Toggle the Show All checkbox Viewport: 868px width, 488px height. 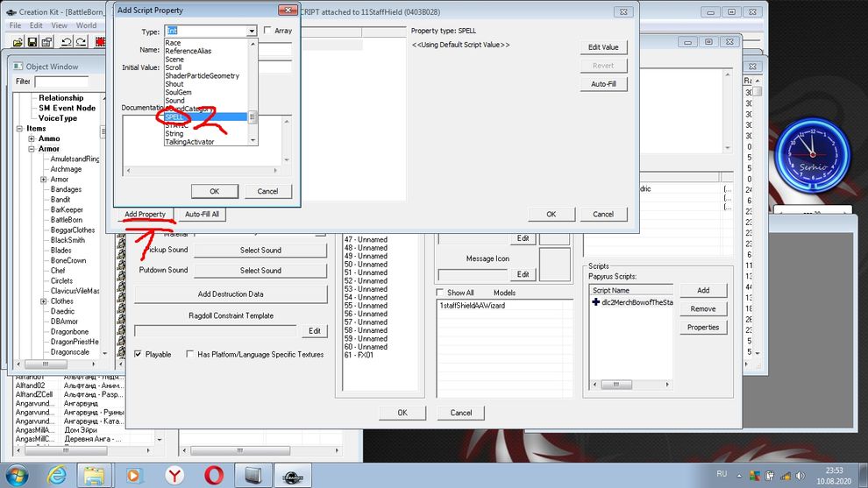tap(442, 293)
